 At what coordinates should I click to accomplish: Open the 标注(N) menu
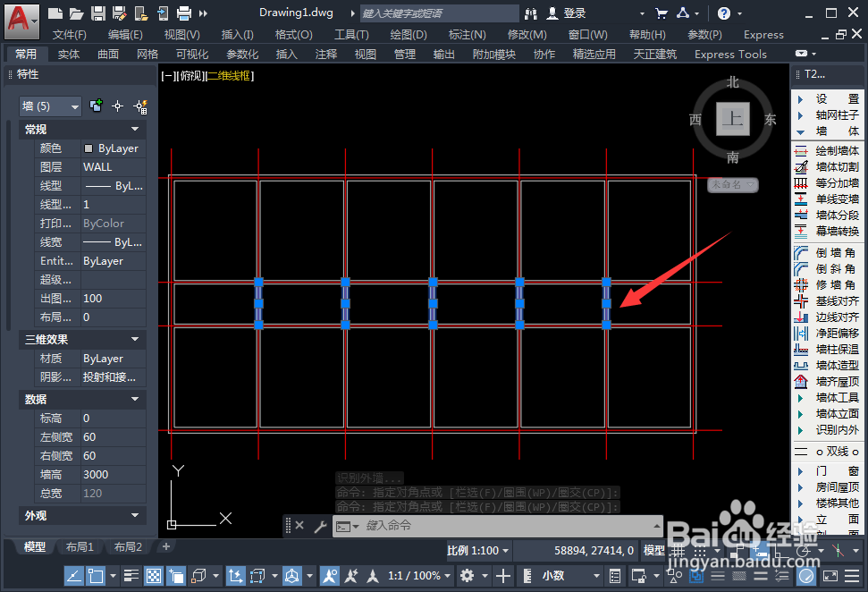coord(467,35)
